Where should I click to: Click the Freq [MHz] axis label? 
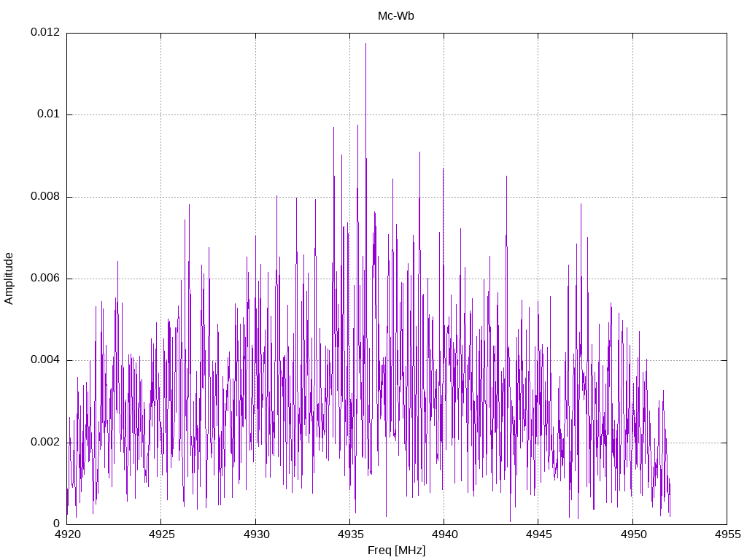396,551
